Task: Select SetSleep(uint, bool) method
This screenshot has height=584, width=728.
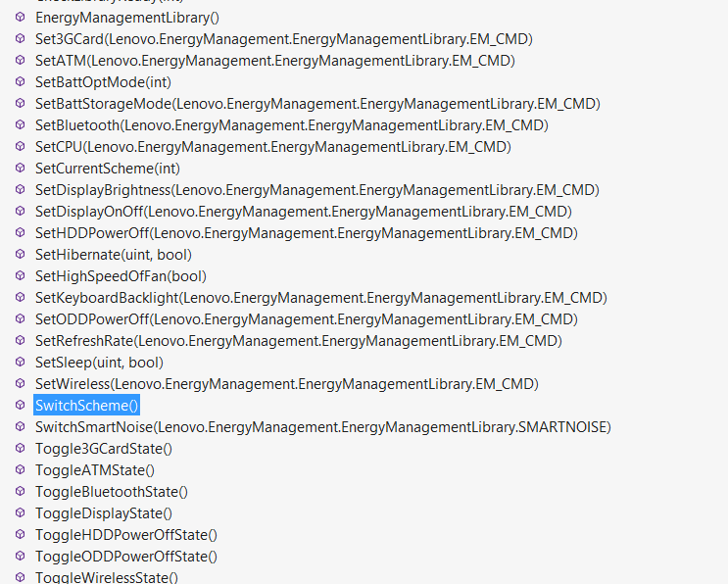Action: pyautogui.click(x=99, y=363)
